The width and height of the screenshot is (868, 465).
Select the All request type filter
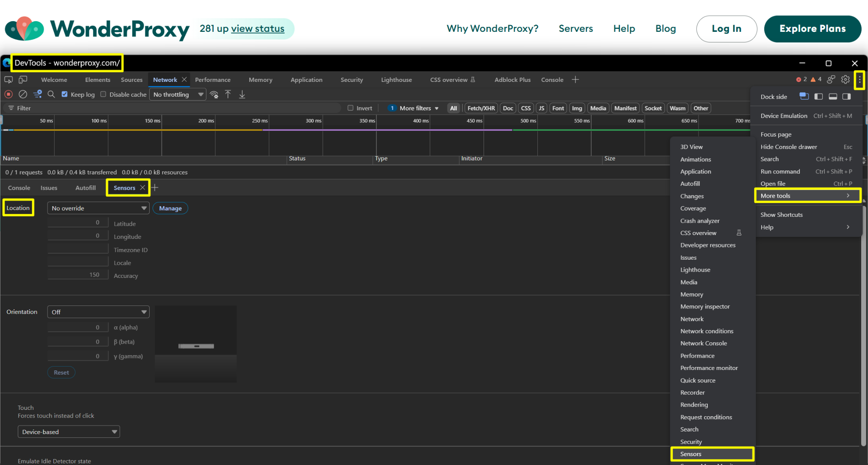(x=453, y=108)
